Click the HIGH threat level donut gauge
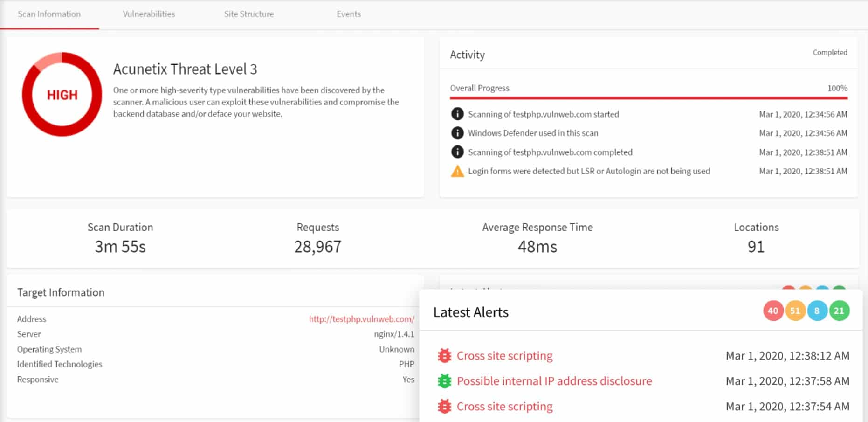Screen dimensions: 868x422 [62, 95]
